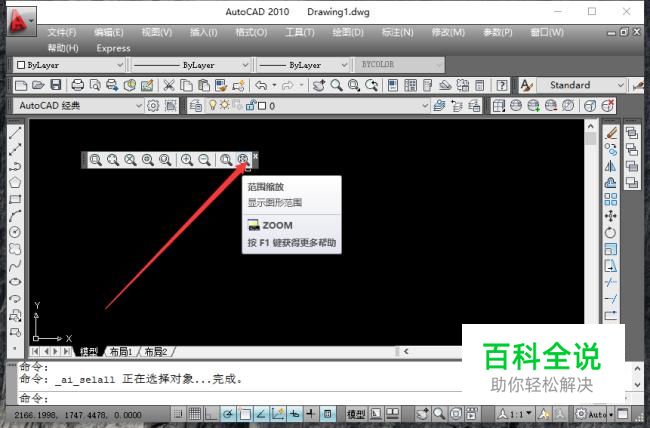Toggle Lineweight display in status bar
Viewport: 650px width, 428px height.
click(x=311, y=414)
